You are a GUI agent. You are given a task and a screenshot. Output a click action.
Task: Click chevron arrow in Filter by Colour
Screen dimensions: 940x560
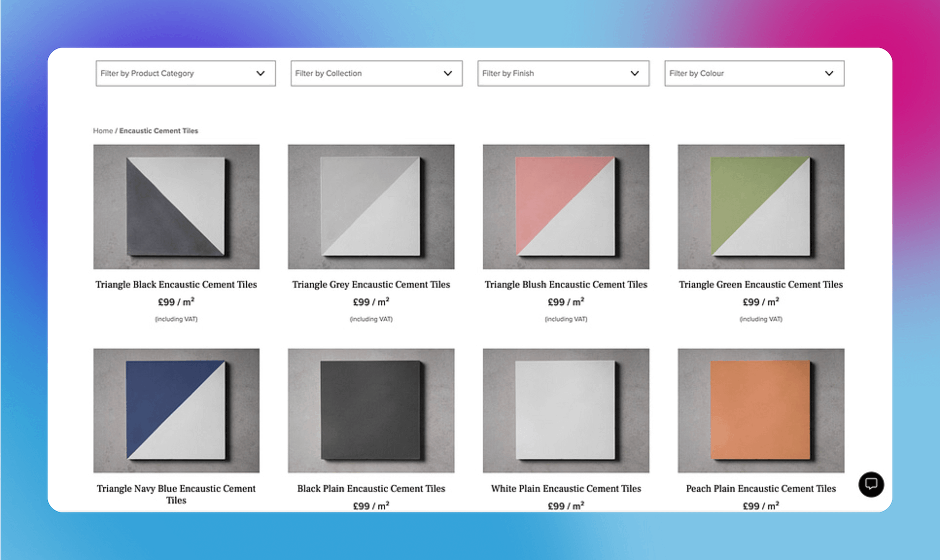[x=829, y=73]
